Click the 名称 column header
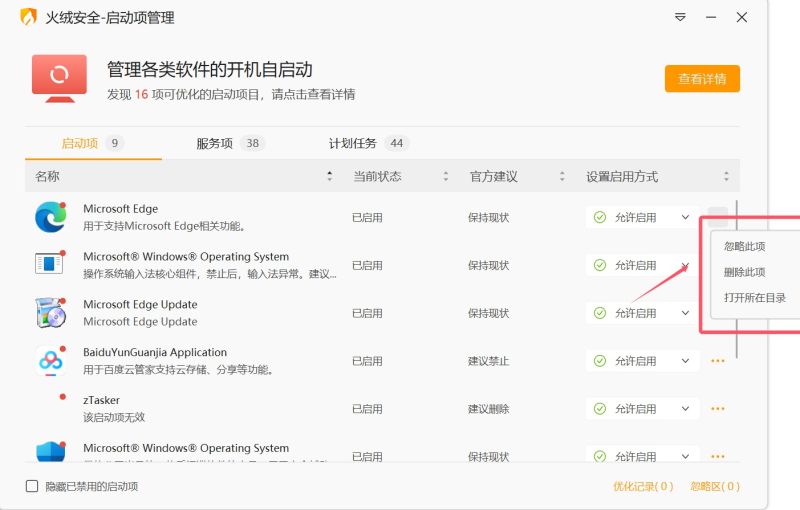 pyautogui.click(x=47, y=176)
